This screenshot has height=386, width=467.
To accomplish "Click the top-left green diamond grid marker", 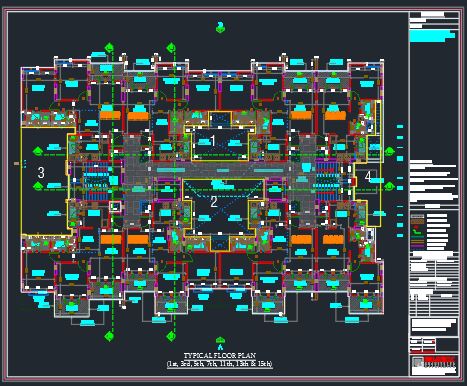I will pyautogui.click(x=109, y=48).
